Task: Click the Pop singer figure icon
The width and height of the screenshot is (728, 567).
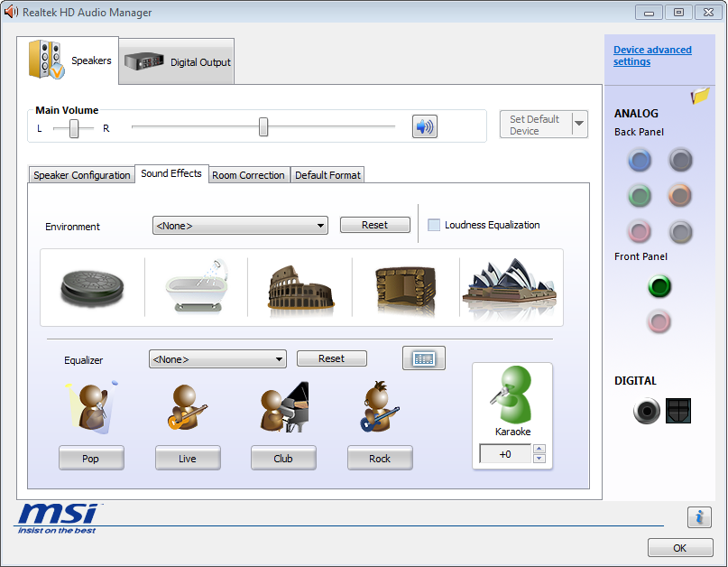Action: pyautogui.click(x=92, y=407)
